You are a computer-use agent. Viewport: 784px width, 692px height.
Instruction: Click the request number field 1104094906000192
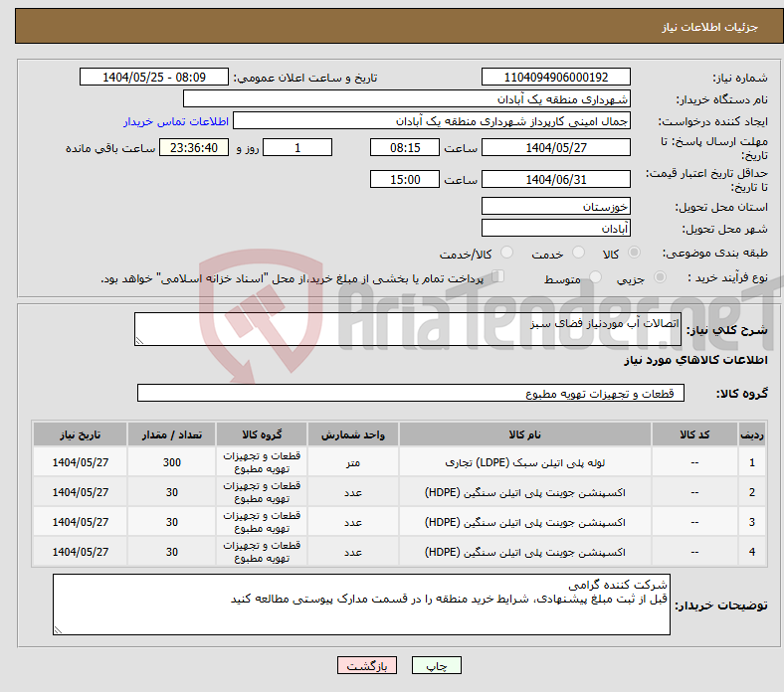coord(555,77)
